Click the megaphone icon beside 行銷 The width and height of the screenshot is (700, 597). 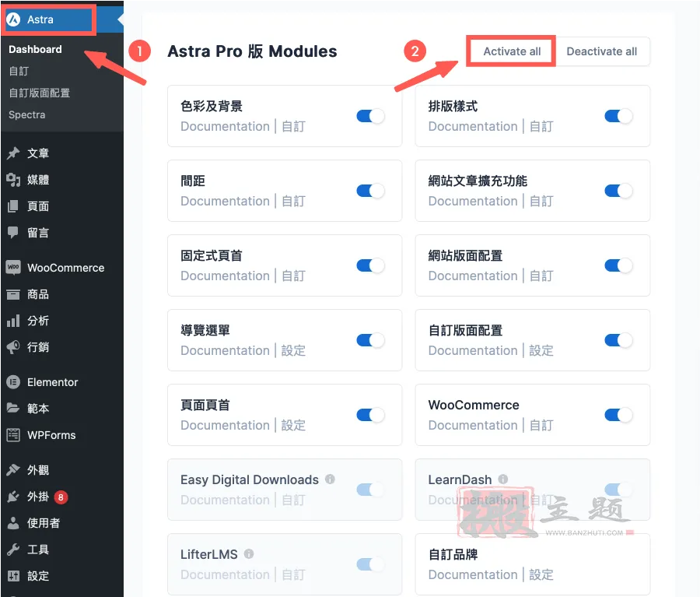[13, 347]
